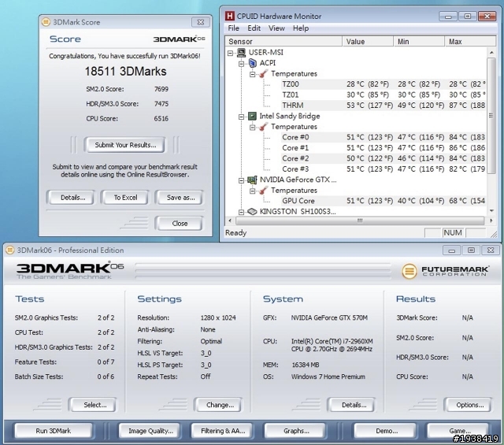The height and width of the screenshot is (445, 504).
Task: Select the NVIDIA GeForce GTX card icon
Action: [x=252, y=180]
